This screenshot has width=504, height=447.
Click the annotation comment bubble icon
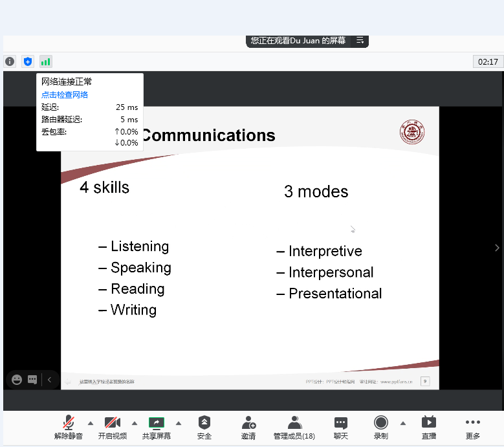32,380
